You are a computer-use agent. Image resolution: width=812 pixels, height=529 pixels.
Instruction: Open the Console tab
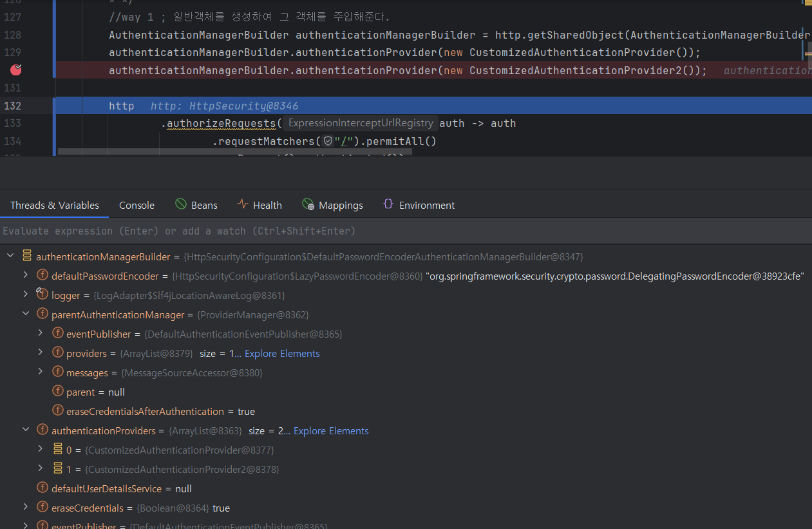[137, 205]
